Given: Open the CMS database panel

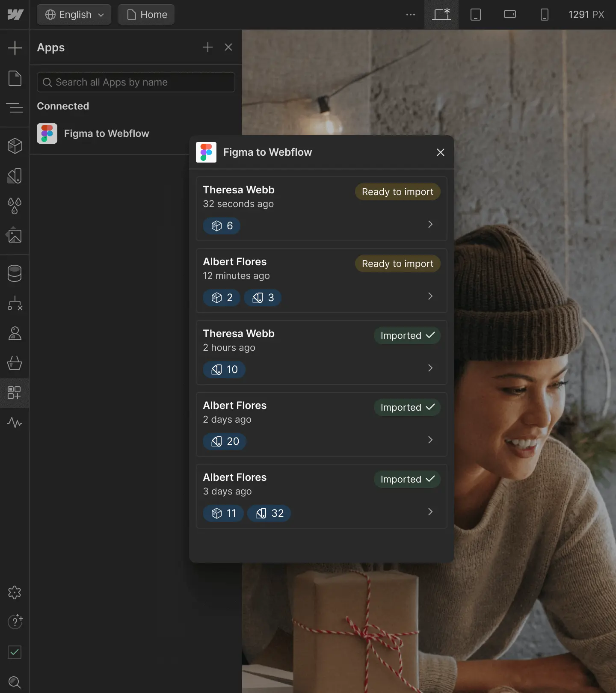Looking at the screenshot, I should 15,273.
